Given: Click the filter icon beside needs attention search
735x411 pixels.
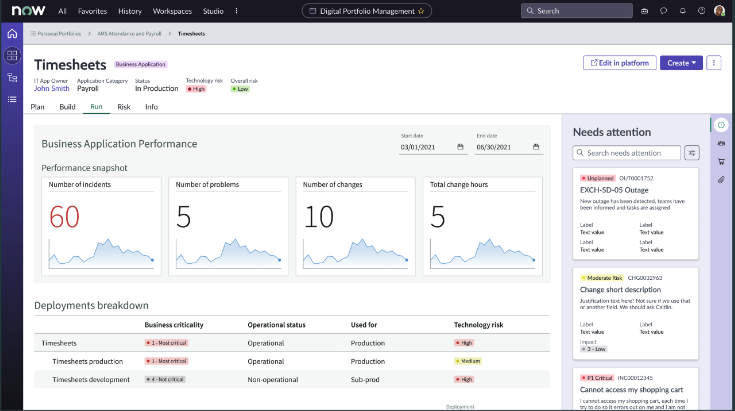Looking at the screenshot, I should pyautogui.click(x=692, y=153).
